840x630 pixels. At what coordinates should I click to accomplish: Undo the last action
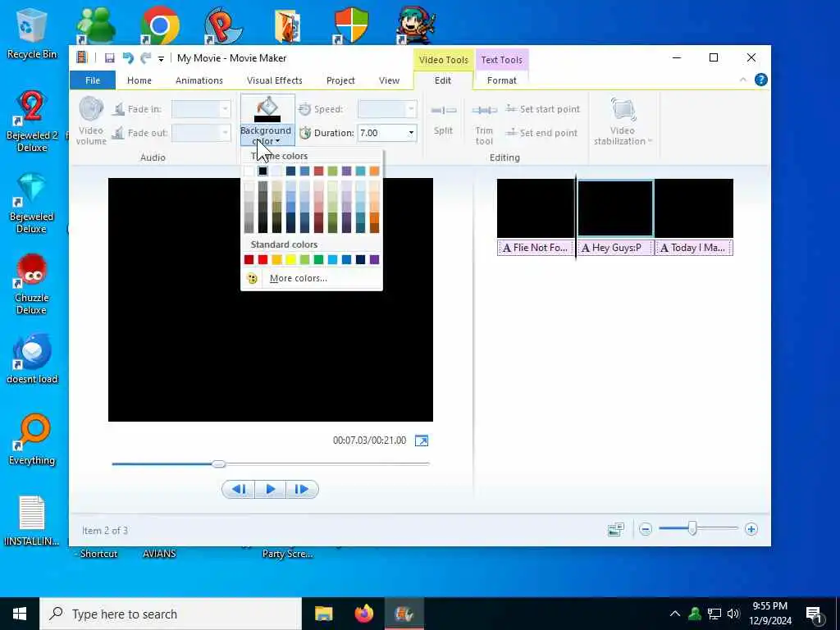pos(127,58)
